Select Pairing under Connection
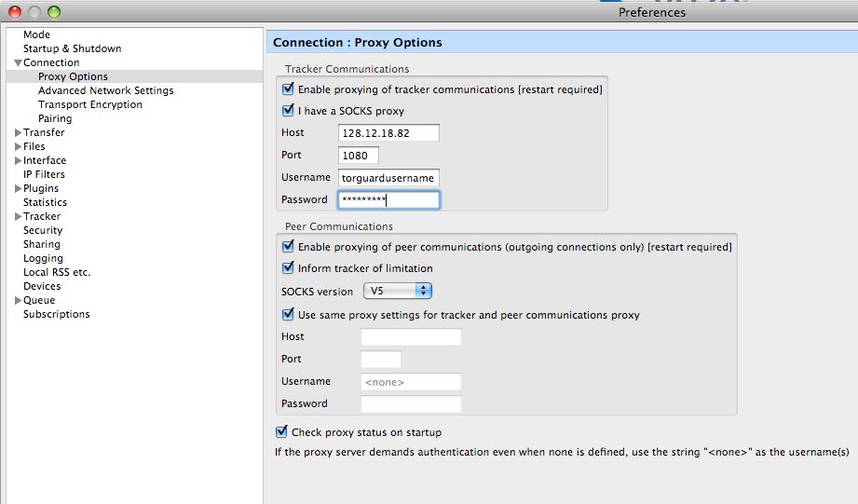 coord(55,118)
